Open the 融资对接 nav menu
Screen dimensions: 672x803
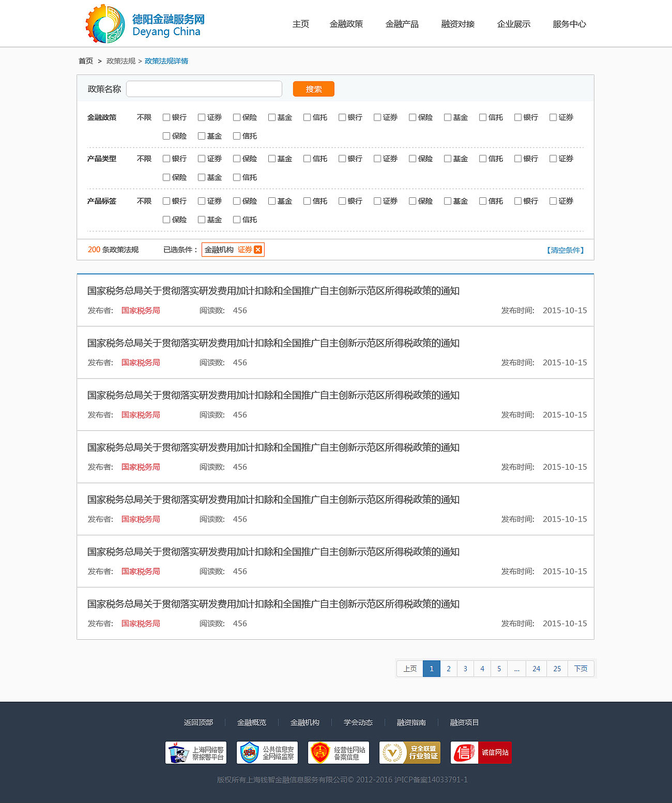point(458,24)
